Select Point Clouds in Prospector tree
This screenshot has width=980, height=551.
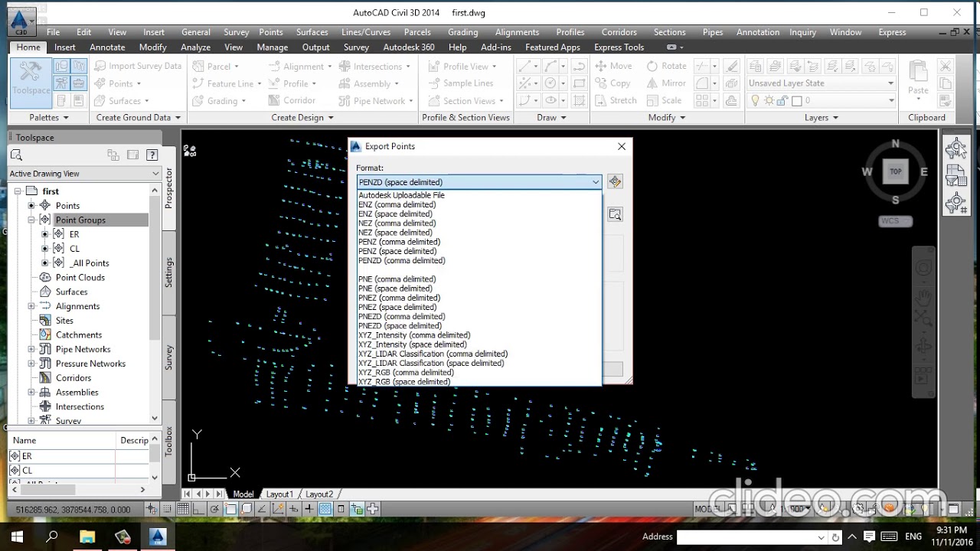point(80,277)
